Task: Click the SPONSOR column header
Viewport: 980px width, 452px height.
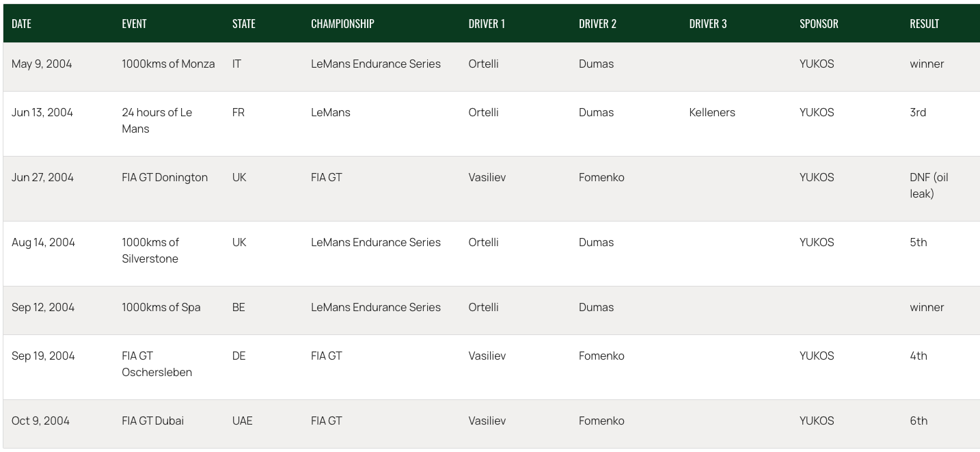Action: pyautogui.click(x=819, y=23)
